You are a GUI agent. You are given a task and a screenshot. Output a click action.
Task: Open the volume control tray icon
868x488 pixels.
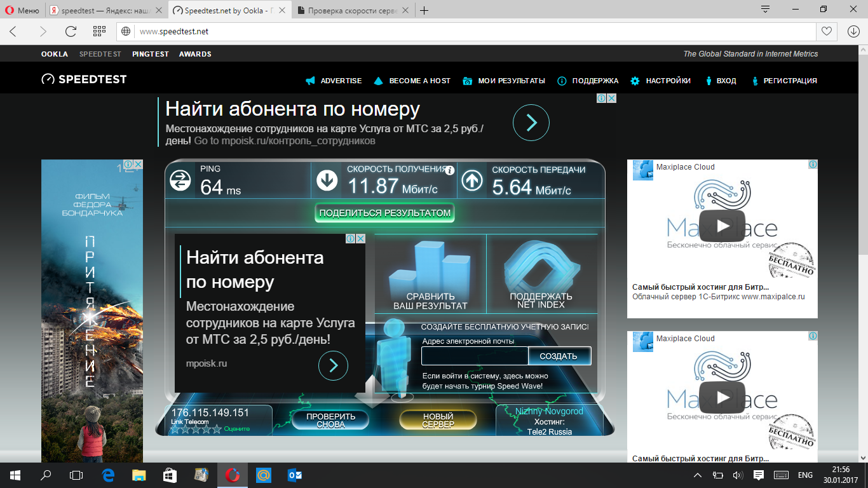point(738,475)
